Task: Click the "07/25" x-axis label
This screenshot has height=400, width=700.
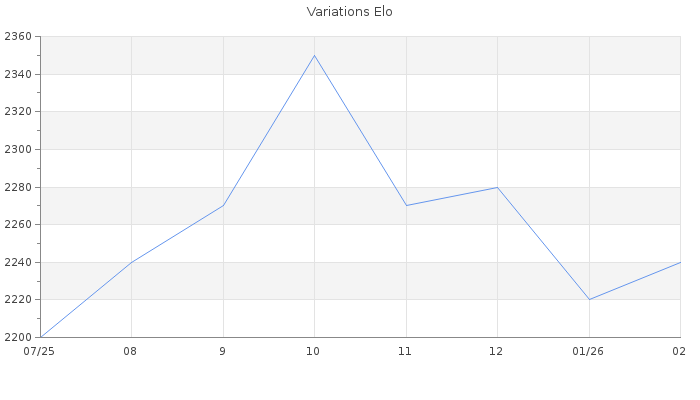Action: [x=40, y=351]
